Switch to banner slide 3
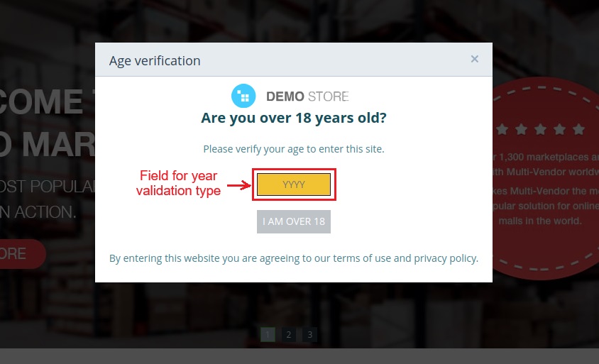The height and width of the screenshot is (364, 599). tap(309, 334)
